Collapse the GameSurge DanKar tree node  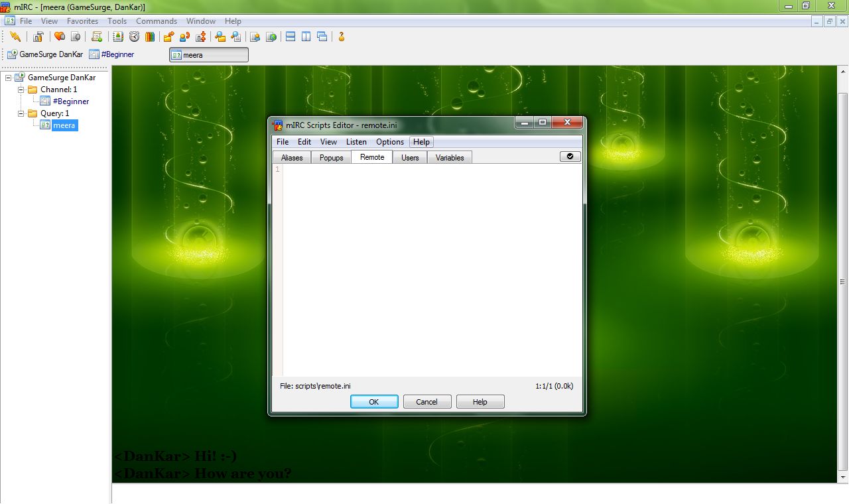pos(8,78)
